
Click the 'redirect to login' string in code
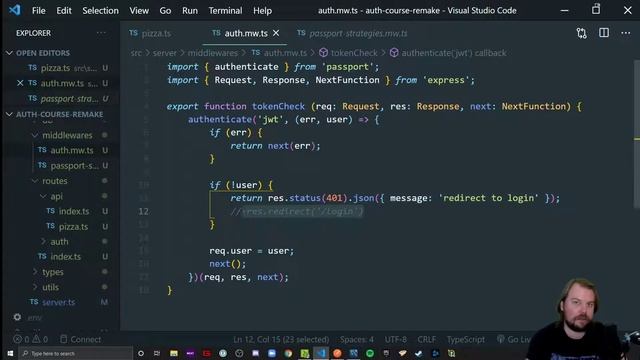pos(489,198)
